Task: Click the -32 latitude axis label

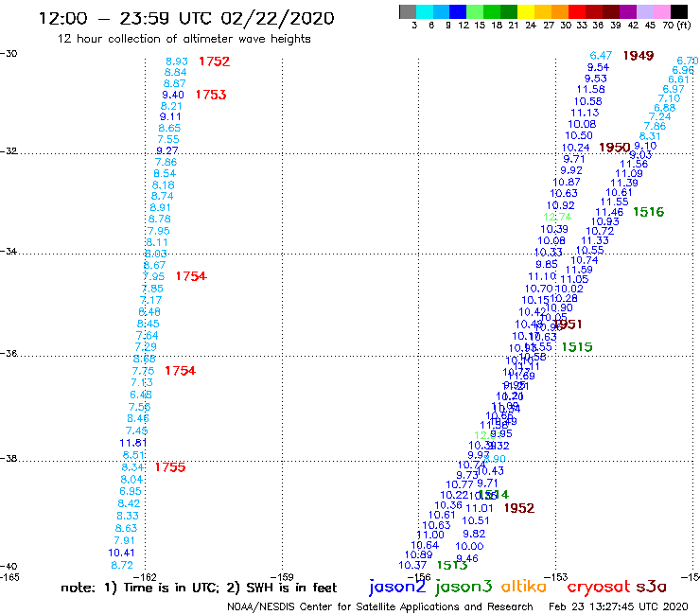Action: pyautogui.click(x=9, y=151)
